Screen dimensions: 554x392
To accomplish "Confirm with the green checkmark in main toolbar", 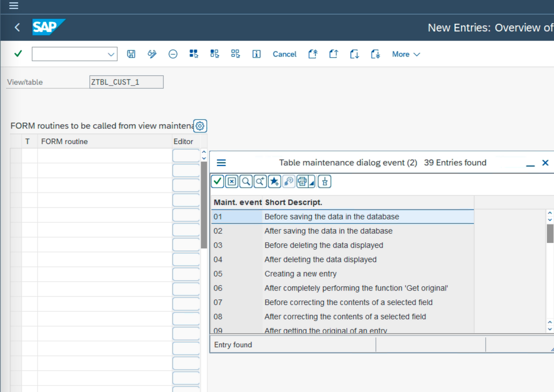I will (18, 54).
